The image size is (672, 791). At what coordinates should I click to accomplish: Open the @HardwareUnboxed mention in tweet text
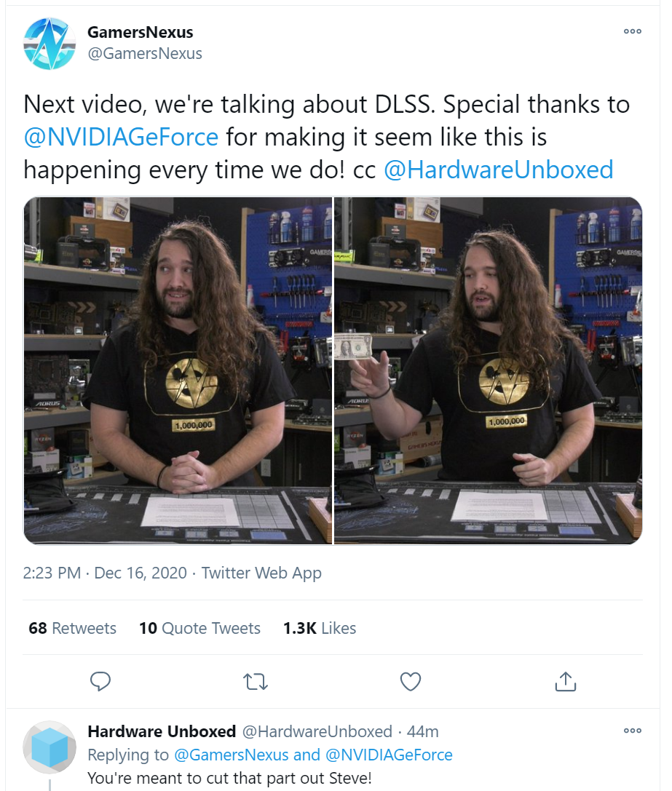pyautogui.click(x=498, y=170)
